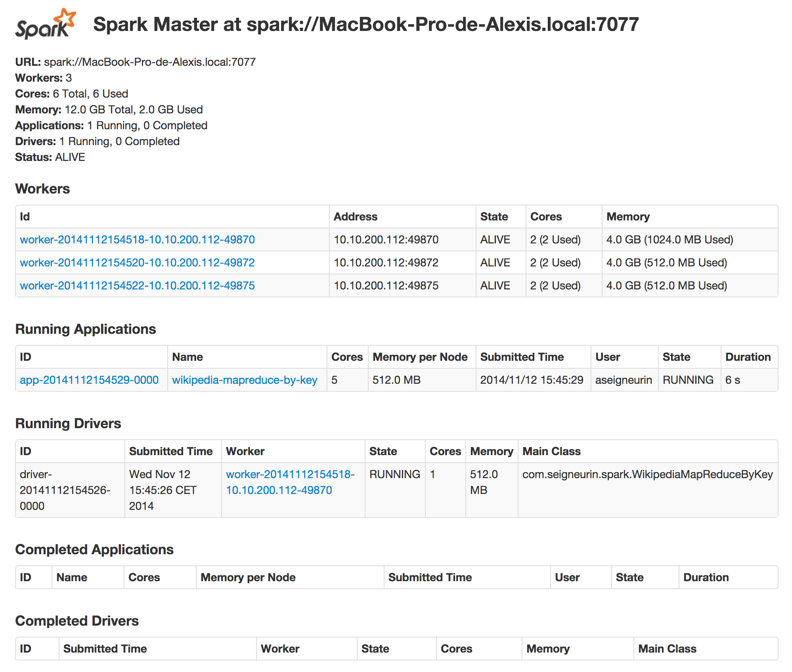The image size is (792, 672).
Task: Click the Completed Drivers section heading
Action: (x=77, y=621)
